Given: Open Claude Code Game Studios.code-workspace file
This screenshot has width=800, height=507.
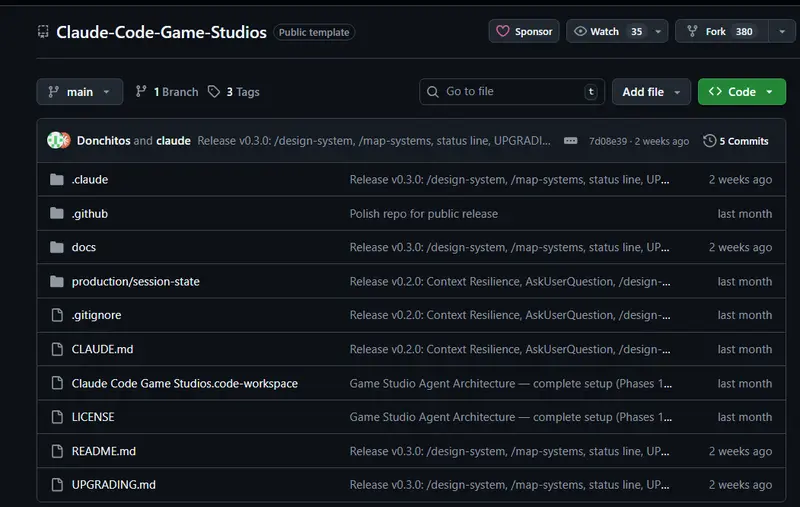Looking at the screenshot, I should point(185,384).
